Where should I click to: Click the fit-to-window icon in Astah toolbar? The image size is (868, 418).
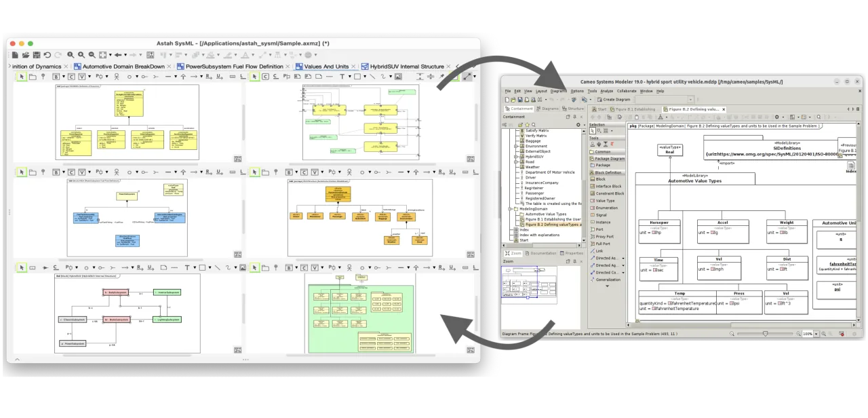[102, 55]
